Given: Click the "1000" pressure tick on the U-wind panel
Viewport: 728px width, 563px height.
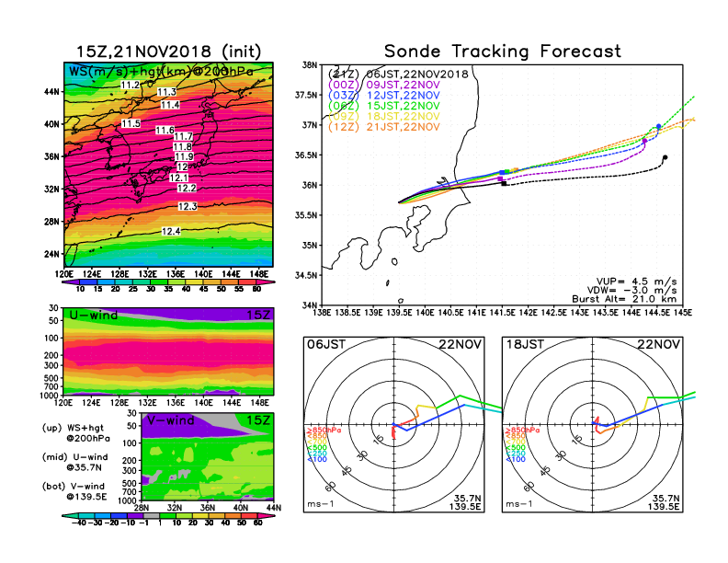Looking at the screenshot, I should (x=50, y=396).
